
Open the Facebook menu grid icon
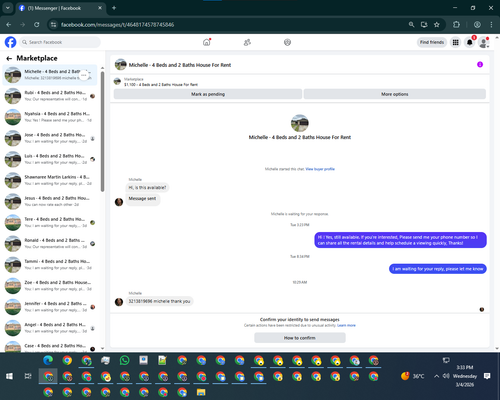pyautogui.click(x=455, y=42)
